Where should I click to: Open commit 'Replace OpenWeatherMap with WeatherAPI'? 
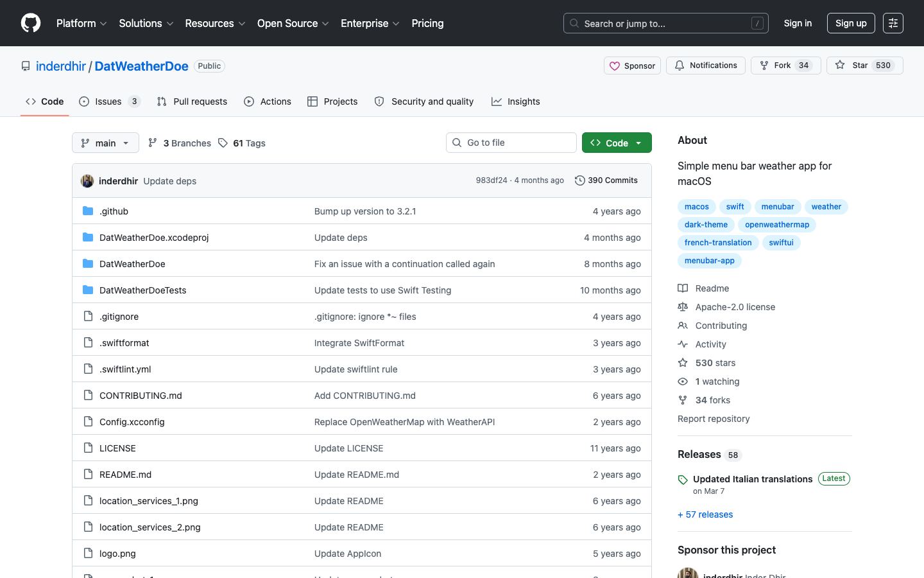click(404, 422)
